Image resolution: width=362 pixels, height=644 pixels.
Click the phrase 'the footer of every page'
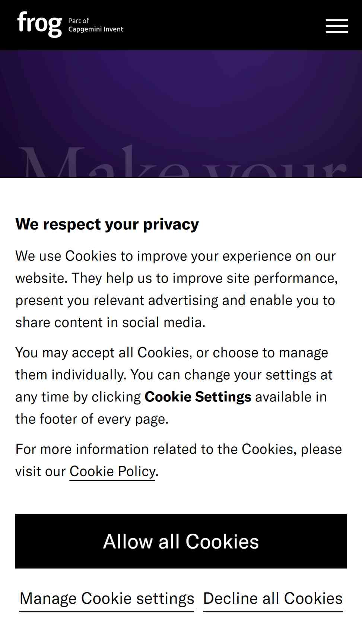(91, 419)
